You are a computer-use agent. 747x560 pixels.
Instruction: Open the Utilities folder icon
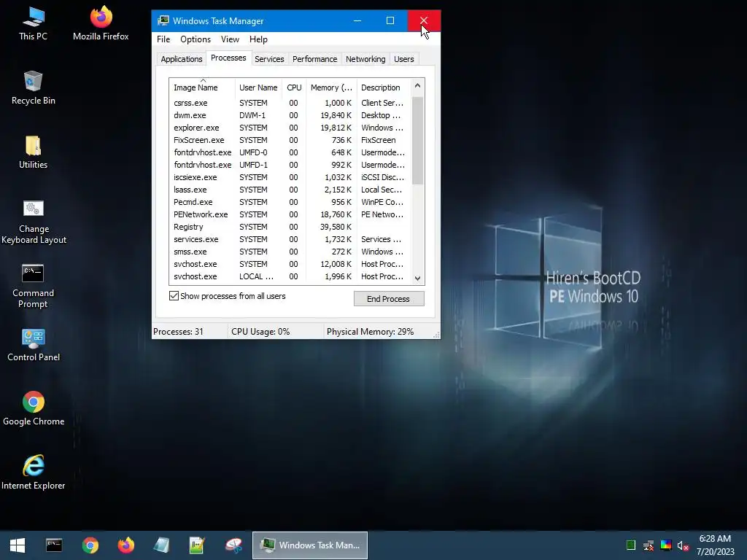click(x=33, y=152)
